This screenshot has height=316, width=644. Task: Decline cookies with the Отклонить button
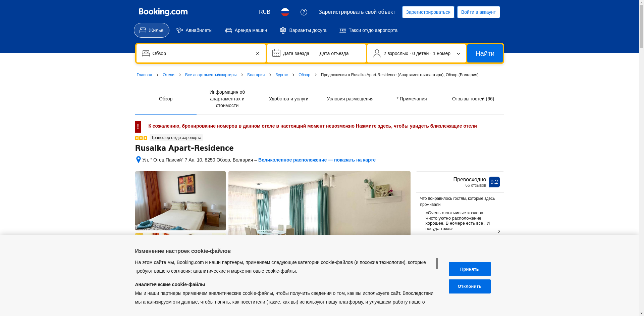(x=469, y=286)
